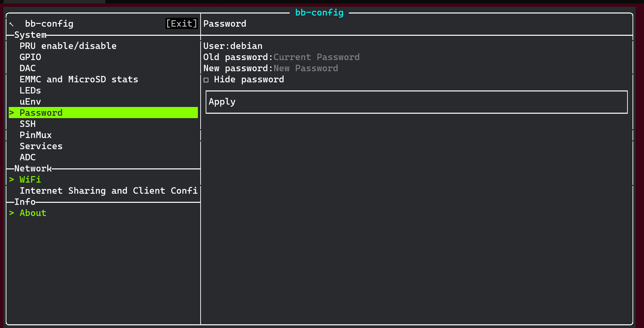Open the DAC settings entry

(x=27, y=68)
